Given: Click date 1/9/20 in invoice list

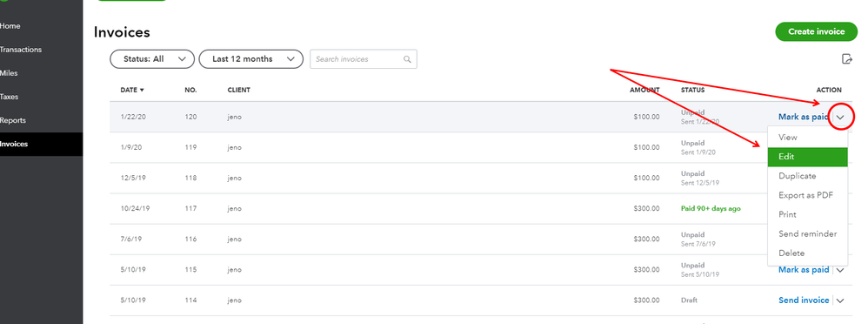Looking at the screenshot, I should click(x=131, y=147).
